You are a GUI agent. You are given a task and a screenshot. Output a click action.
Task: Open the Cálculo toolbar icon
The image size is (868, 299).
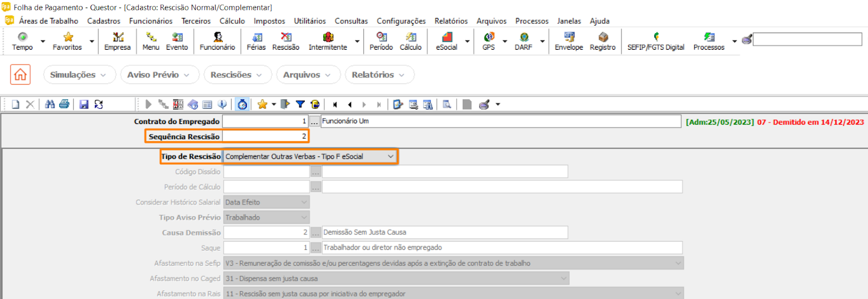pyautogui.click(x=411, y=41)
